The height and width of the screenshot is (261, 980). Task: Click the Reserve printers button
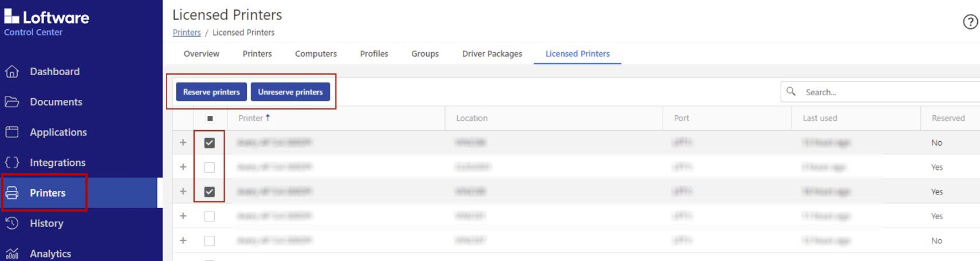point(211,92)
